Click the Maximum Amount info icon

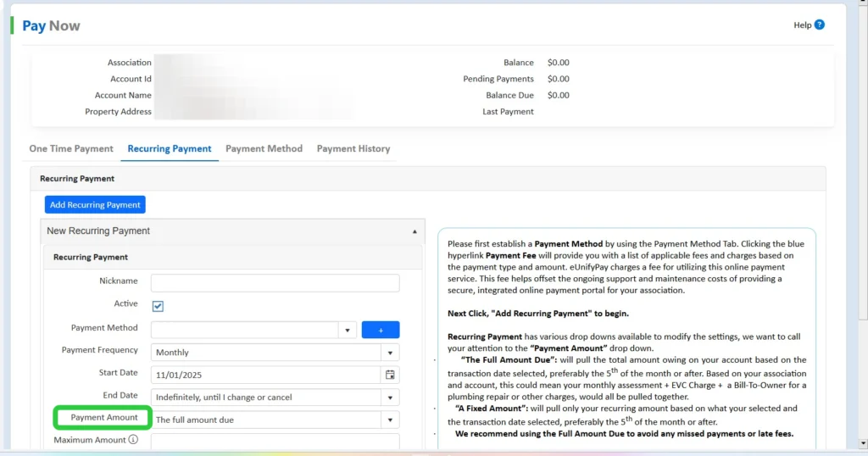click(x=133, y=440)
